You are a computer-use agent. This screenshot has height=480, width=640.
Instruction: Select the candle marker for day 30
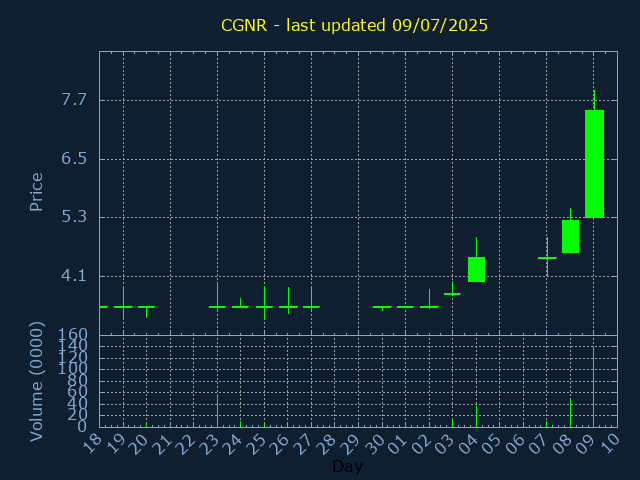tap(382, 307)
